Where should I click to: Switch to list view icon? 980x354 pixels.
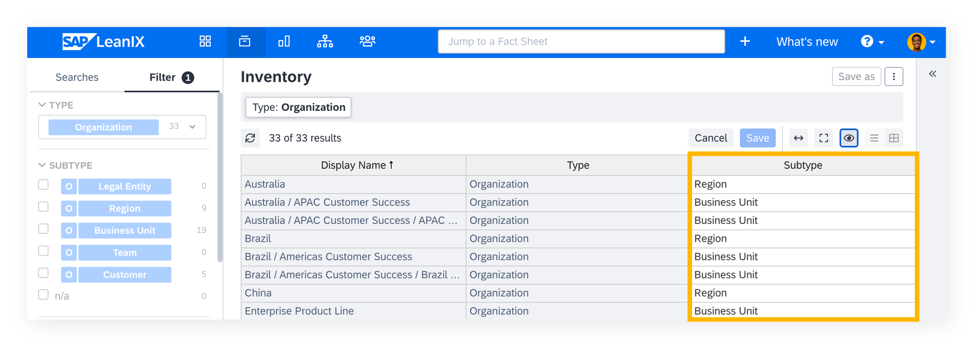874,138
